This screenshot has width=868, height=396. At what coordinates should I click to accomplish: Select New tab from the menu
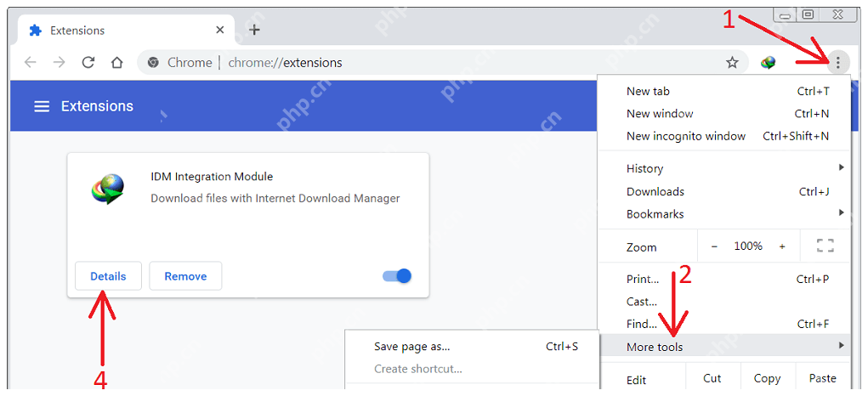[x=724, y=91]
